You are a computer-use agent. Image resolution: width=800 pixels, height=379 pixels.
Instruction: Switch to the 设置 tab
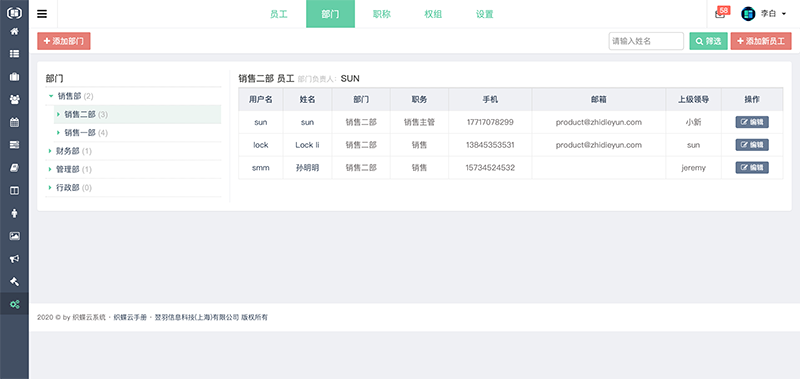pyautogui.click(x=485, y=14)
